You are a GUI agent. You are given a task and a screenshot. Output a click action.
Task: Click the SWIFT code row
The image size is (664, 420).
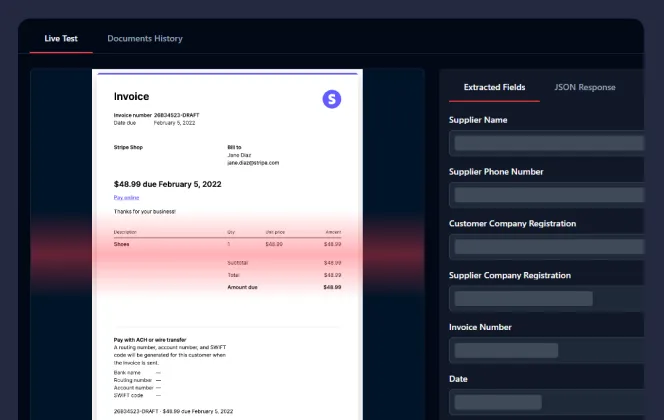(137, 395)
